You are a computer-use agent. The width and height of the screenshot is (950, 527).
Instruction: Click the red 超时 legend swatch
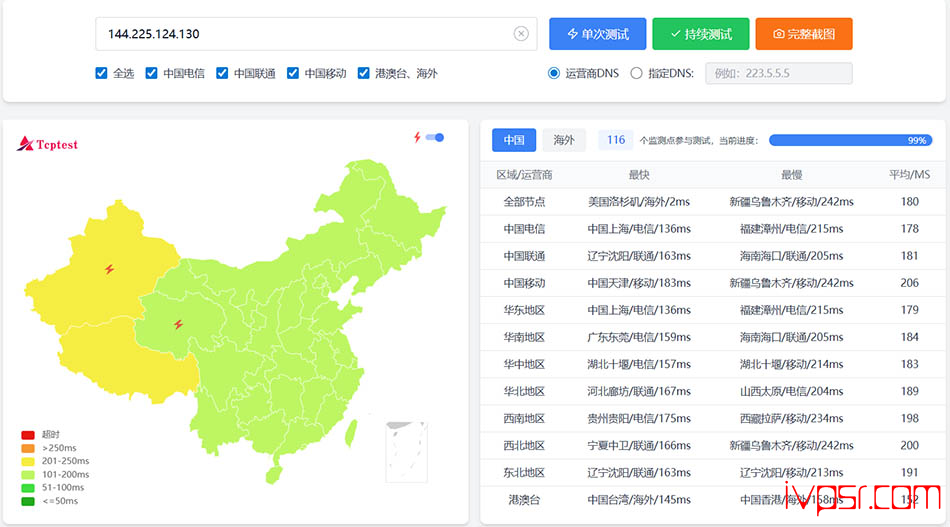pyautogui.click(x=28, y=435)
